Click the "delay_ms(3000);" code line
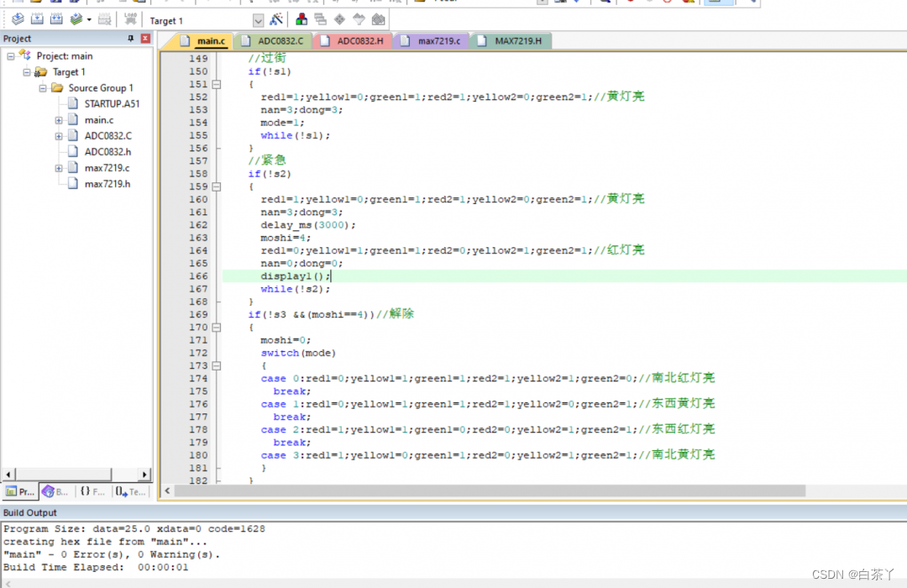Image resolution: width=907 pixels, height=588 pixels. tap(307, 225)
